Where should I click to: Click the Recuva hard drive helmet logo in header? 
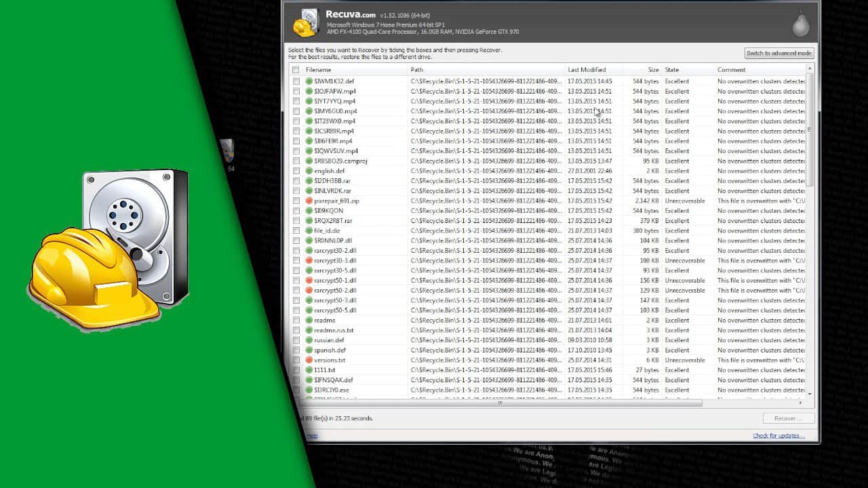(306, 22)
